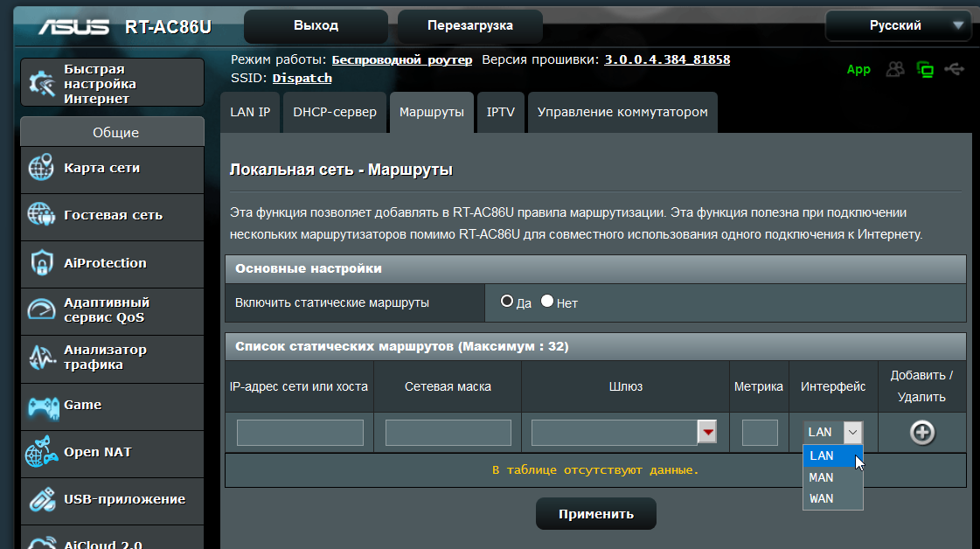Click the ASUS logo
Image resolution: width=980 pixels, height=549 pixels.
pos(73,27)
